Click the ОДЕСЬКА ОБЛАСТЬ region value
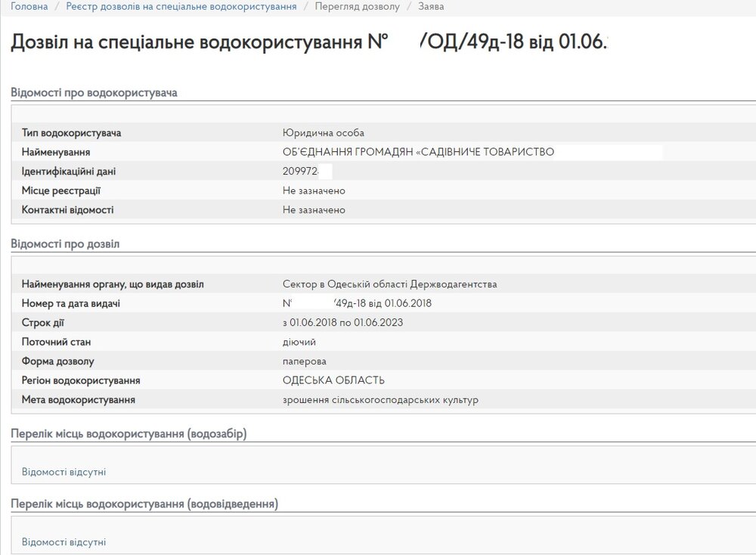This screenshot has width=756, height=555. [333, 380]
